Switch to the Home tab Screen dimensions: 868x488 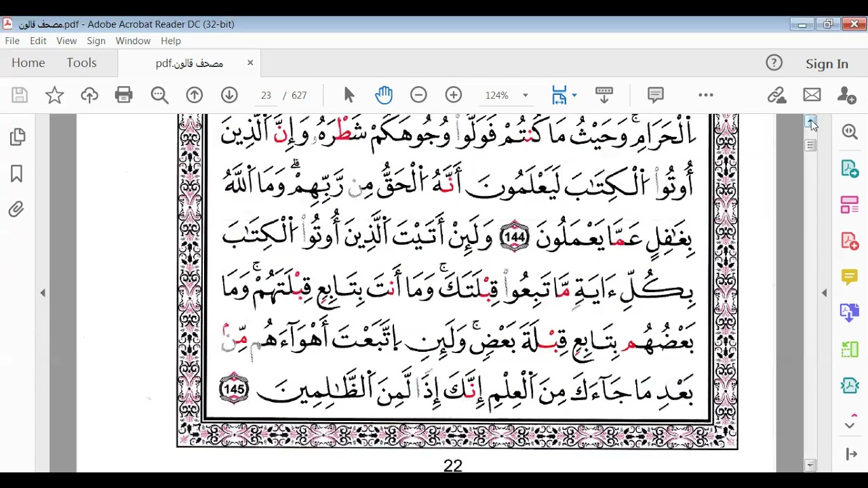click(28, 62)
